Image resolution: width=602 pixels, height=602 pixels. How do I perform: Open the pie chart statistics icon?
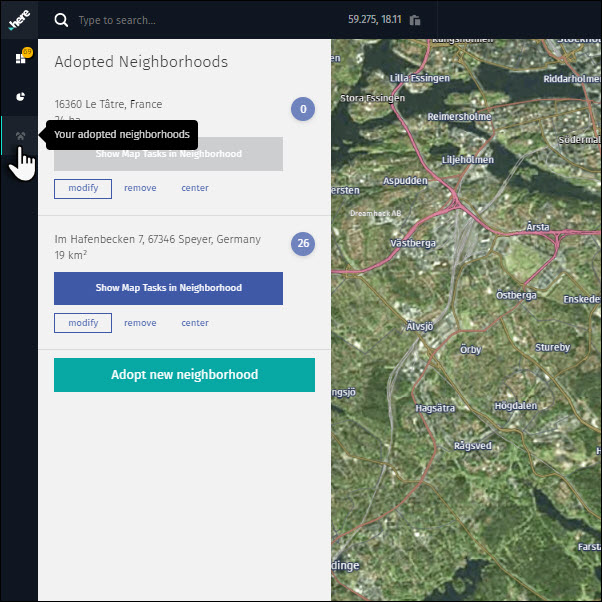(20, 96)
